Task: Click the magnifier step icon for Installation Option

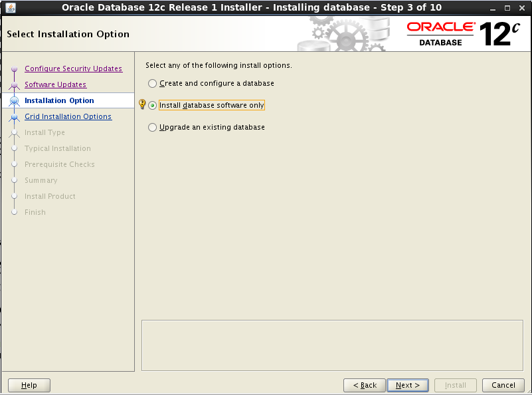Action: point(14,100)
